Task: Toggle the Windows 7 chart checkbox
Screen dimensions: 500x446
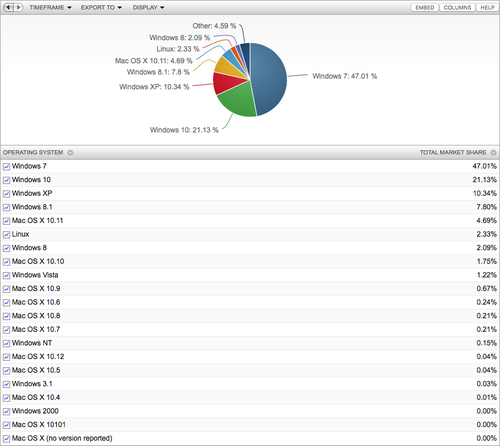Action: pyautogui.click(x=6, y=167)
